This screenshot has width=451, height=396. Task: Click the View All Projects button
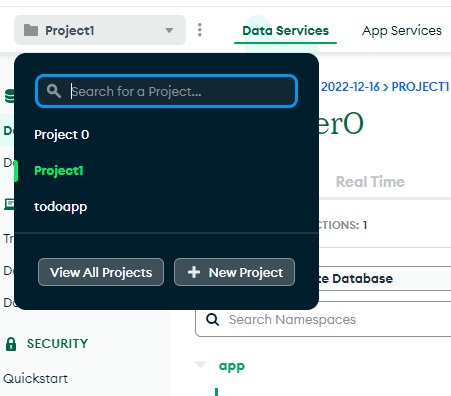(101, 272)
